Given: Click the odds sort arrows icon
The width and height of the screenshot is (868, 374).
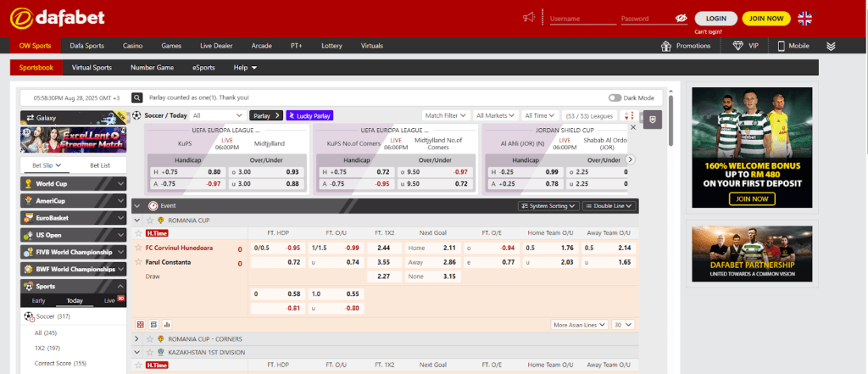Looking at the screenshot, I should (x=628, y=116).
